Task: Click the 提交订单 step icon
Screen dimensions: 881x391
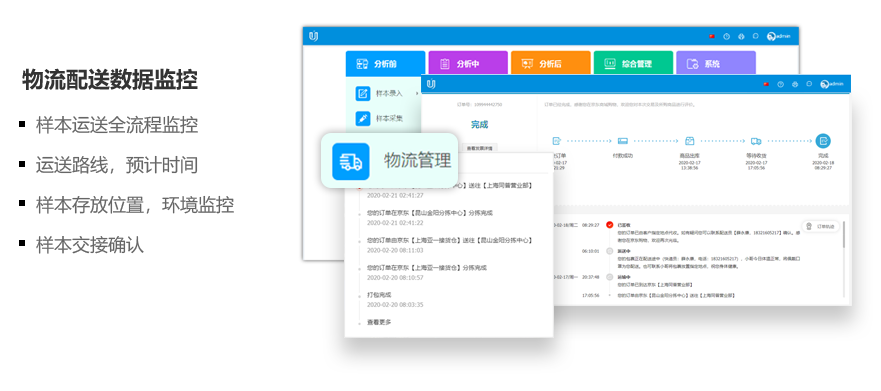Action: pos(557,141)
